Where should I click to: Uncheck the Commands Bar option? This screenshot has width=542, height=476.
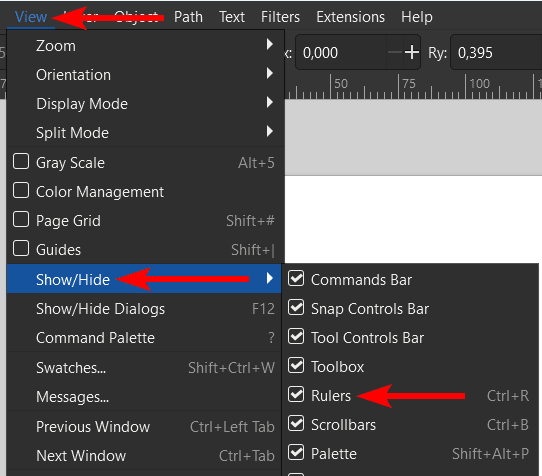pos(296,279)
